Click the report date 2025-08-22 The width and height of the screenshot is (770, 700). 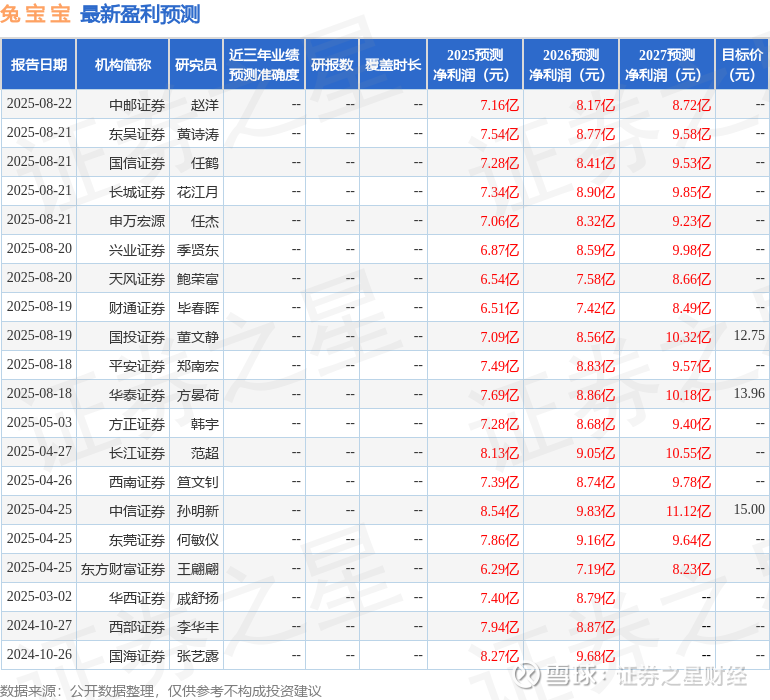39,104
